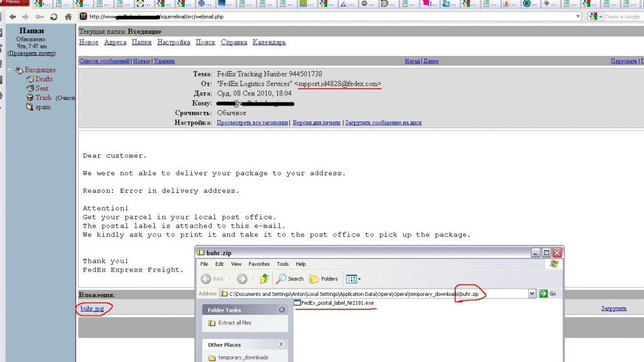
Task: Open the dropdown arrow beside Back button
Action: (229, 279)
